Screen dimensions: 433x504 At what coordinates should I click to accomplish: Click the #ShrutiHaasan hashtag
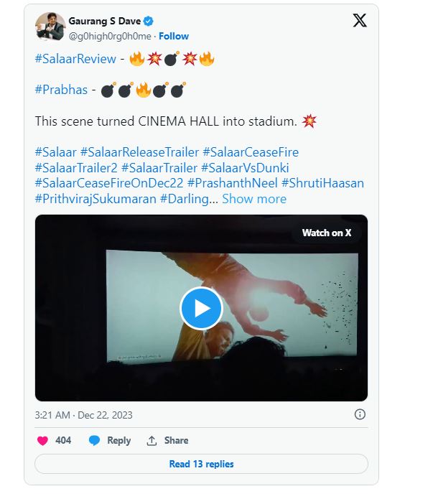click(323, 183)
